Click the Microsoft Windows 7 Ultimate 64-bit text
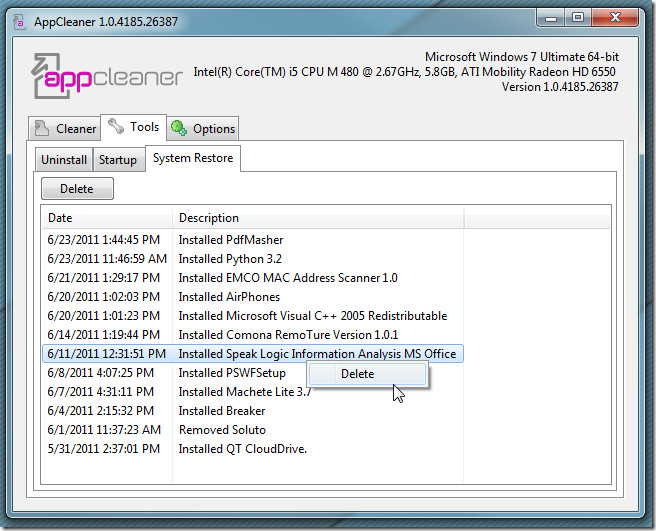 click(x=522, y=57)
